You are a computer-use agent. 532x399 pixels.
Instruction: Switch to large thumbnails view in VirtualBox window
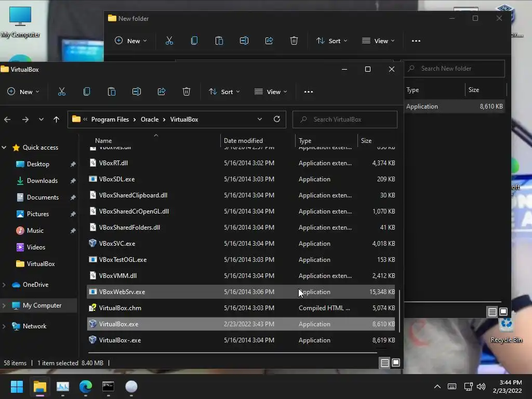coord(396,363)
